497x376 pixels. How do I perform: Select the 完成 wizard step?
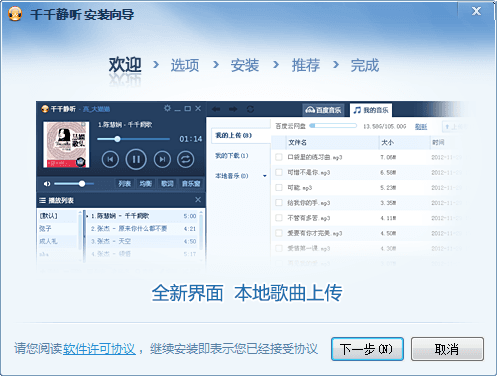pos(365,65)
